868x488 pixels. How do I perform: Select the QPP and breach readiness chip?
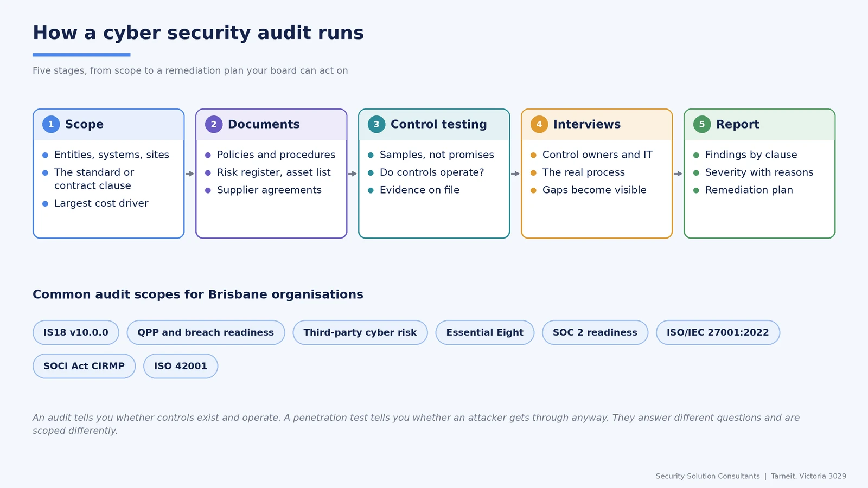tap(206, 332)
